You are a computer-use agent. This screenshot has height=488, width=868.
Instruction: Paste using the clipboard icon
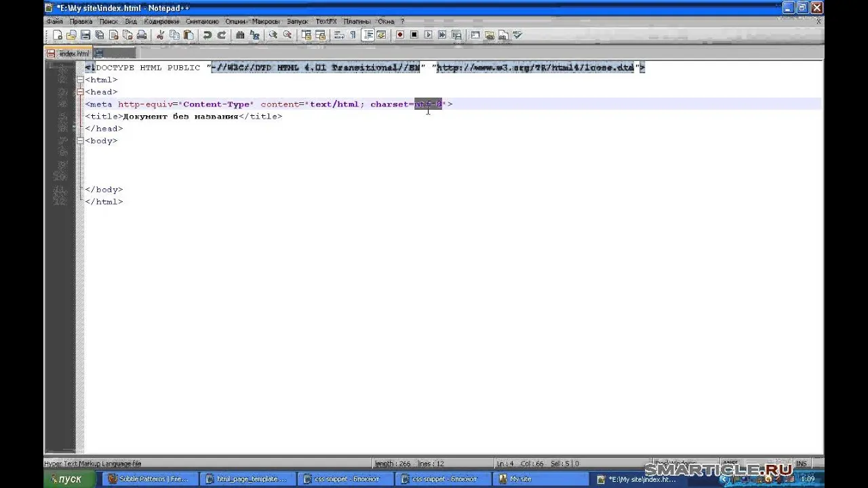[x=189, y=35]
